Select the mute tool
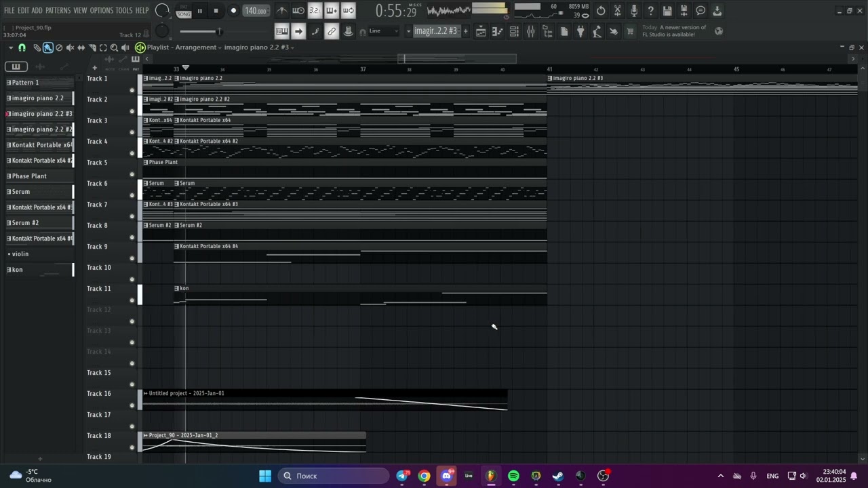 click(x=70, y=47)
